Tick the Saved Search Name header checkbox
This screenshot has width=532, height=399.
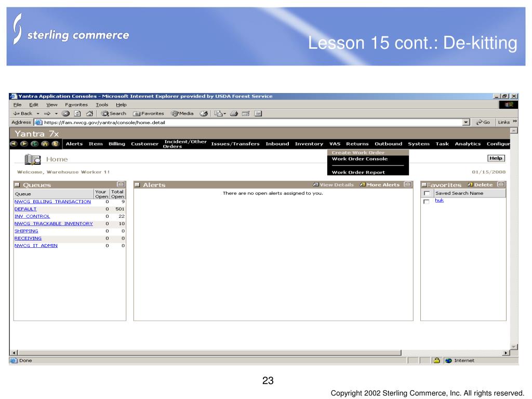tap(427, 193)
